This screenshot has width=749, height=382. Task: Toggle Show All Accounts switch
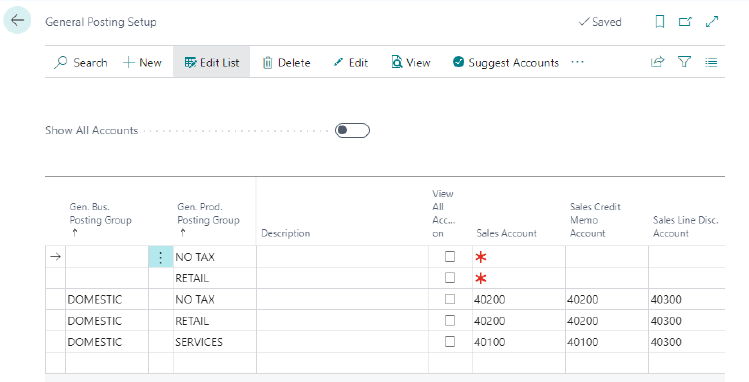pyautogui.click(x=353, y=130)
